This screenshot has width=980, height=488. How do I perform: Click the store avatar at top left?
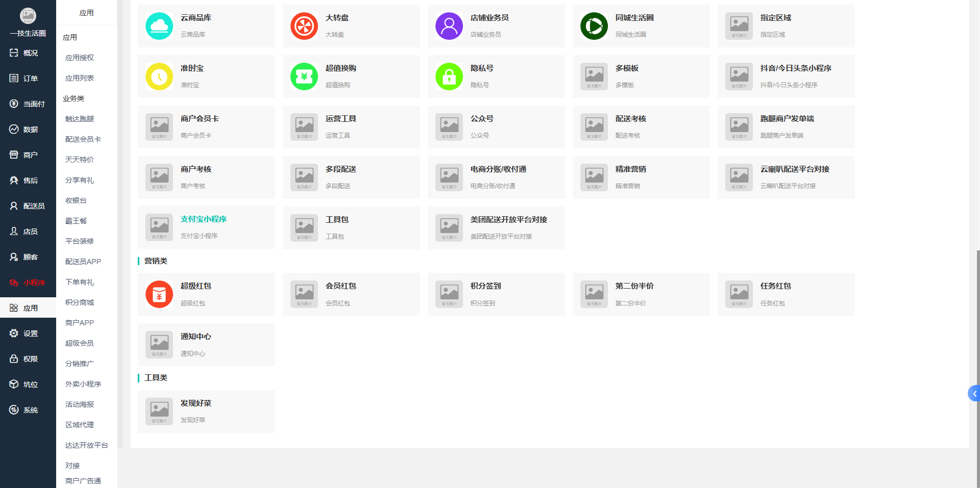[28, 16]
